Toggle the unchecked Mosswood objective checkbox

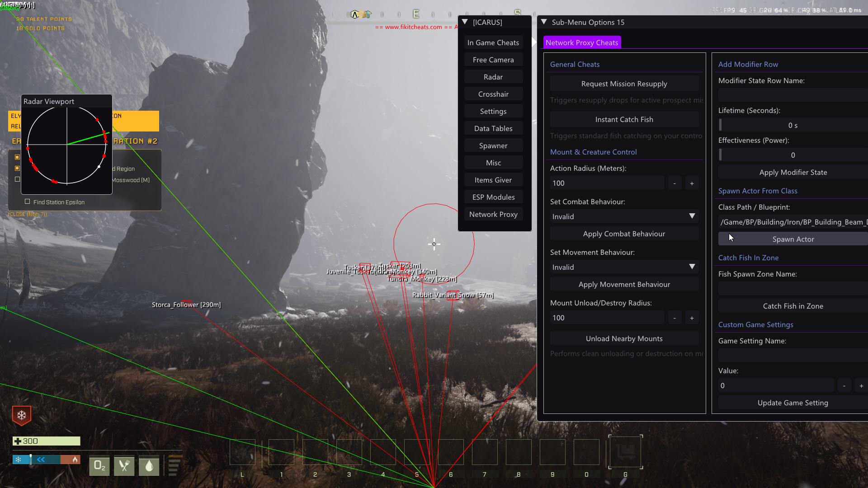[17, 179]
